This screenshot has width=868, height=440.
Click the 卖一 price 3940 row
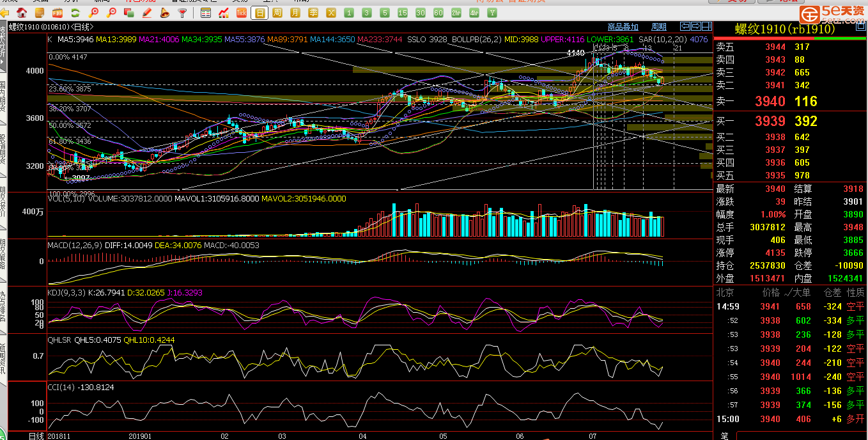(770, 101)
